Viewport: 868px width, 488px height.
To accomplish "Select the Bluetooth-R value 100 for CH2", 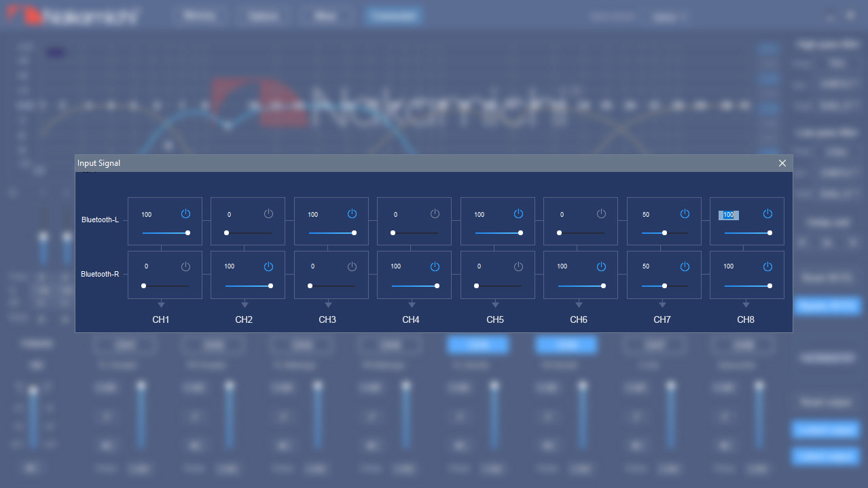I will pyautogui.click(x=230, y=266).
